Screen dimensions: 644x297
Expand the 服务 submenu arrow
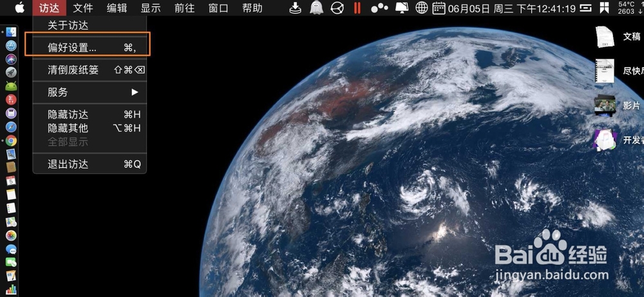point(135,92)
